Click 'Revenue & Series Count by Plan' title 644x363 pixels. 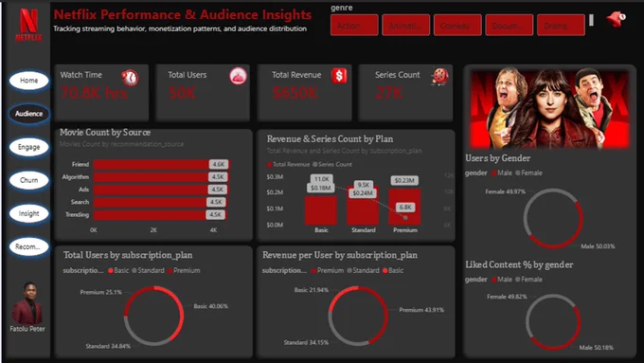point(330,139)
